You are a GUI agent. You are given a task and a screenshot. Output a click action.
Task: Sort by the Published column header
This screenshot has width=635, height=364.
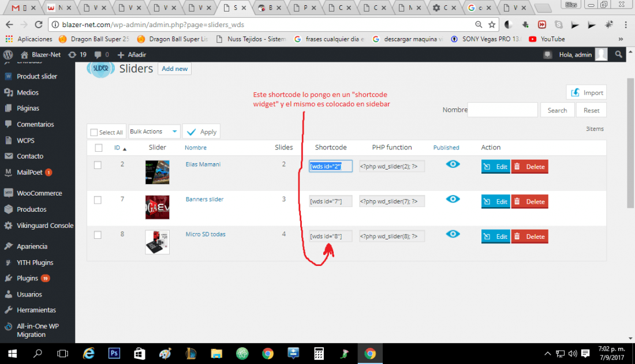point(446,148)
